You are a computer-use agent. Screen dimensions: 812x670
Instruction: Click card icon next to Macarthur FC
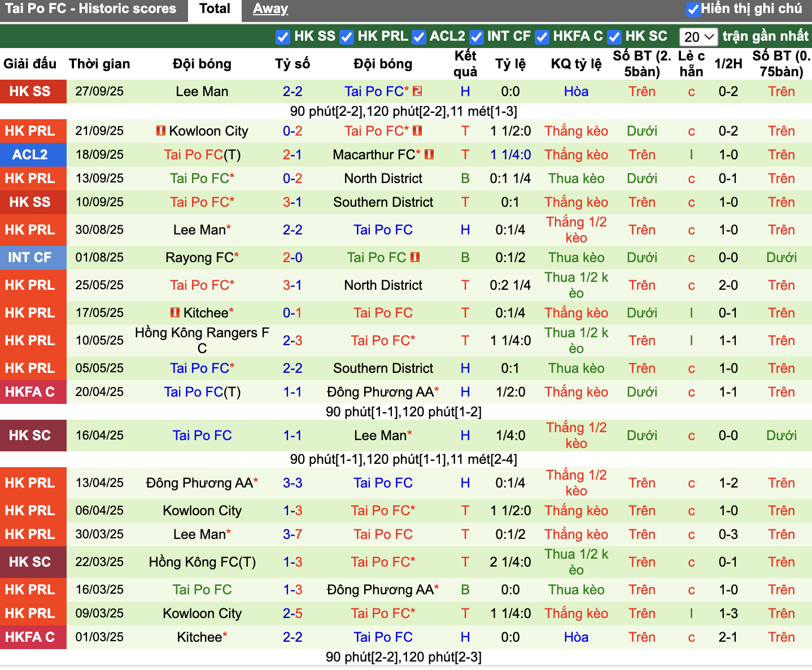pyautogui.click(x=429, y=154)
